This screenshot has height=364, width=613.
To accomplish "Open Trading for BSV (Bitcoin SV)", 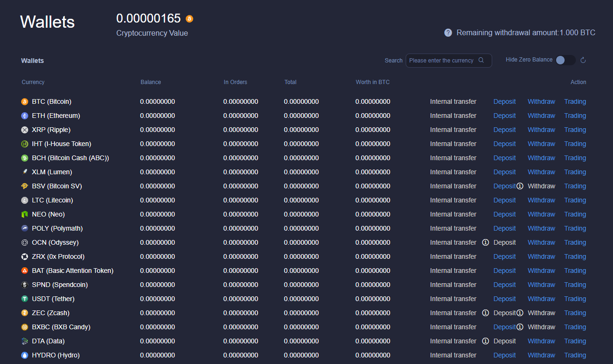I will click(575, 186).
